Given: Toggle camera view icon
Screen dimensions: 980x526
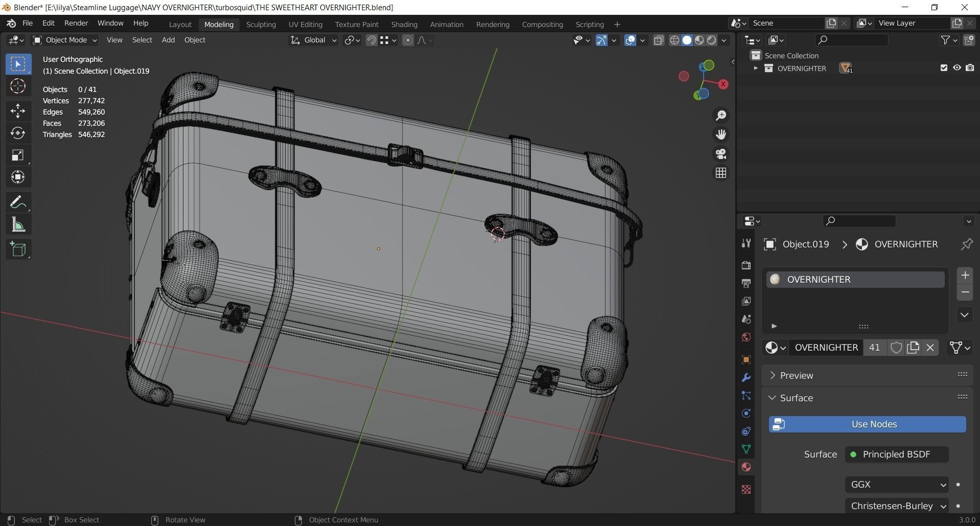Looking at the screenshot, I should click(721, 154).
